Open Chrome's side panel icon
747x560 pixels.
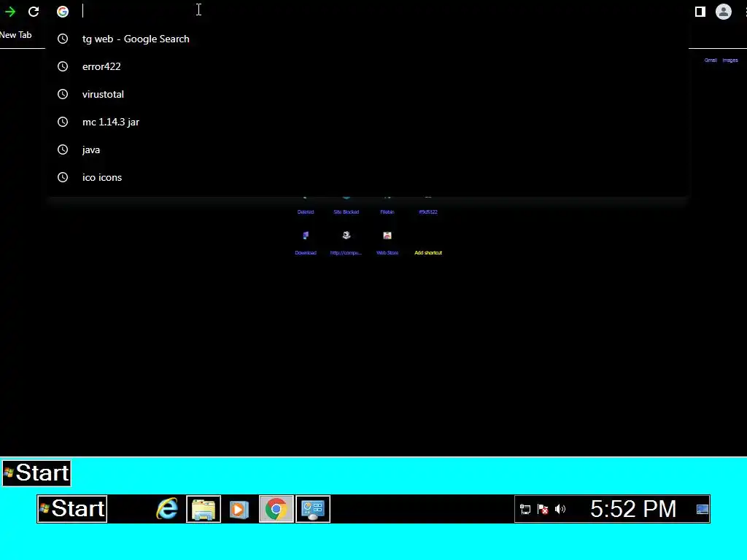click(x=700, y=12)
